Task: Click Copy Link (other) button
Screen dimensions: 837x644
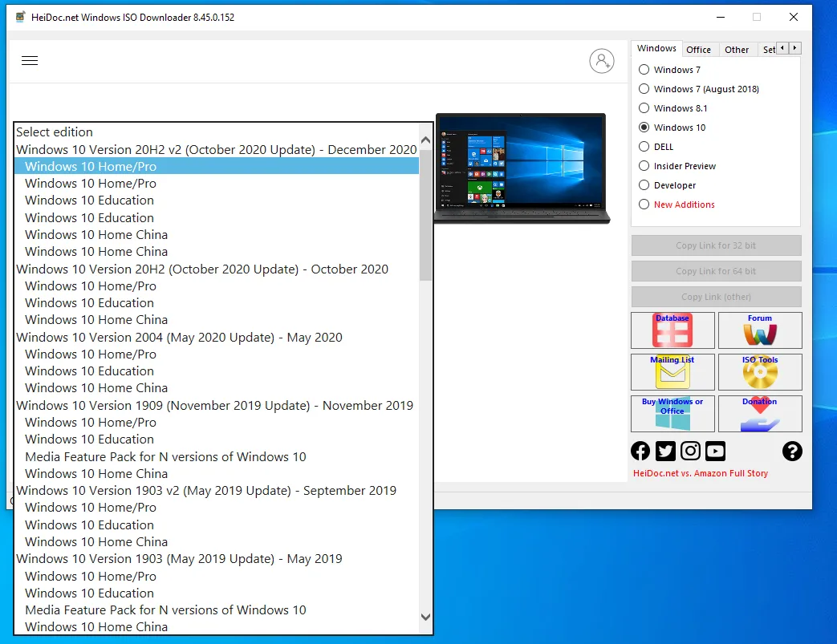Action: [716, 297]
